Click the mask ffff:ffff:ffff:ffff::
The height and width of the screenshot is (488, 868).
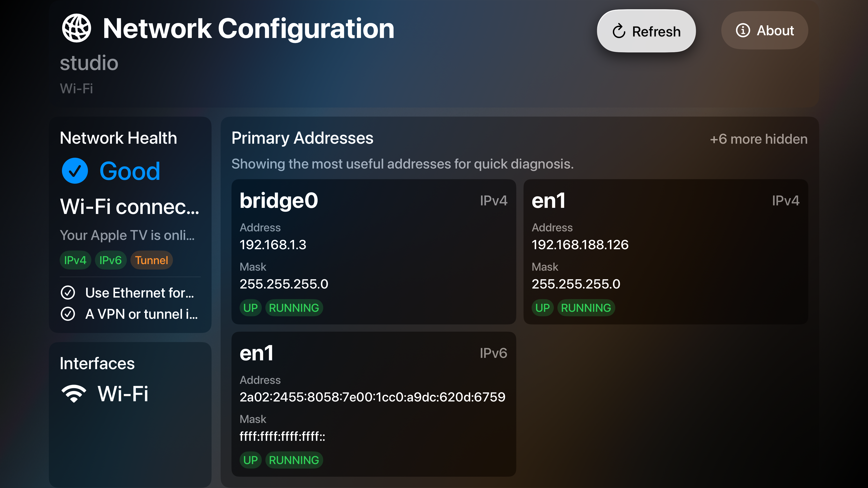tap(282, 436)
